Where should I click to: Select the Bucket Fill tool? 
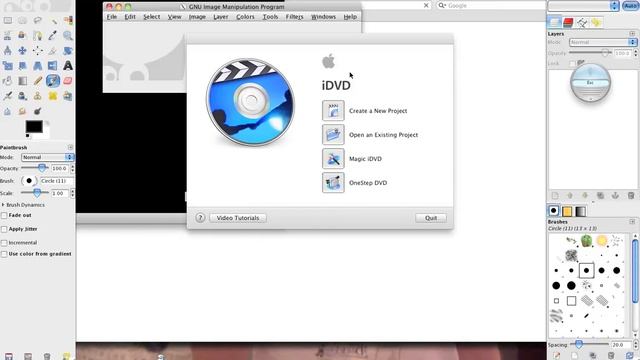click(x=8, y=81)
